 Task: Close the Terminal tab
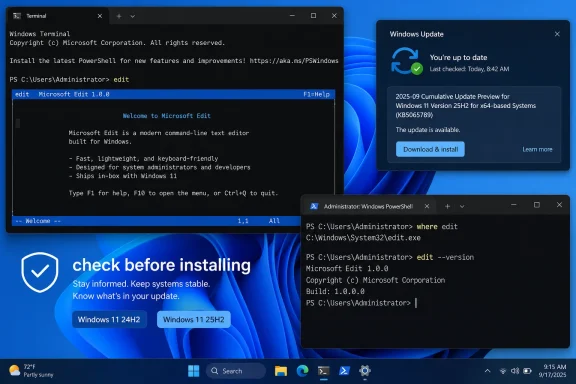pyautogui.click(x=100, y=16)
